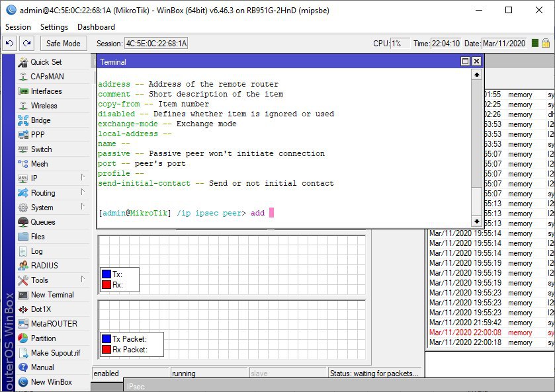Open the Manual help icon

pyautogui.click(x=23, y=368)
